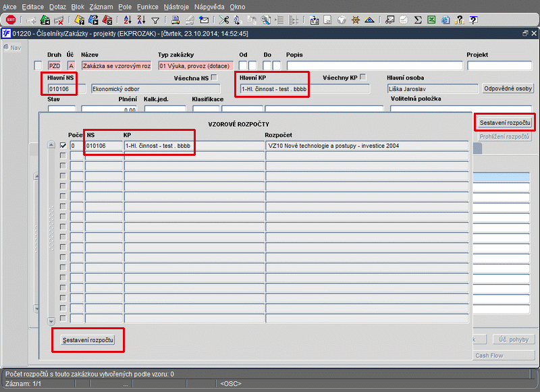Click Sestavení rozpočtu above Prohlížení rozpočtů
This screenshot has height=392, width=540.
coord(505,123)
